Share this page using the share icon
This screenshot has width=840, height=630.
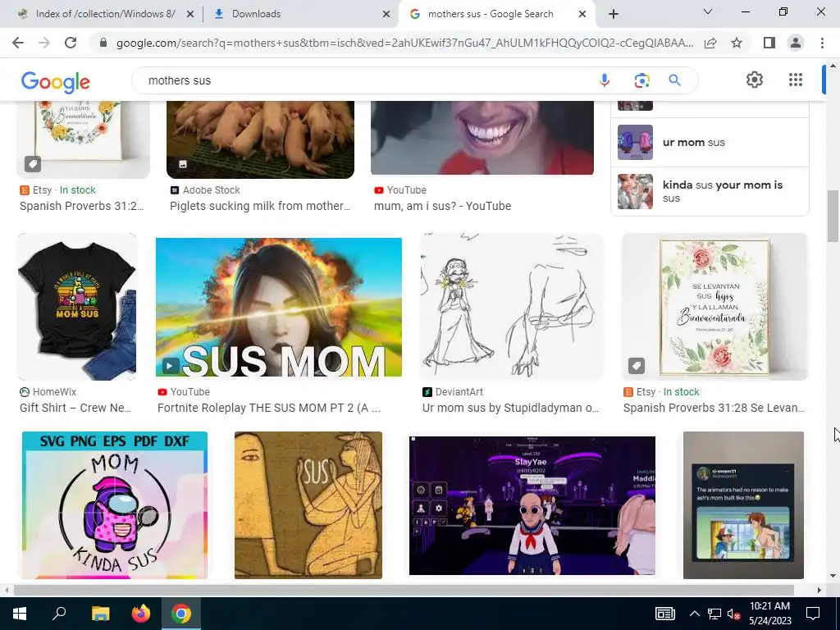click(x=710, y=43)
